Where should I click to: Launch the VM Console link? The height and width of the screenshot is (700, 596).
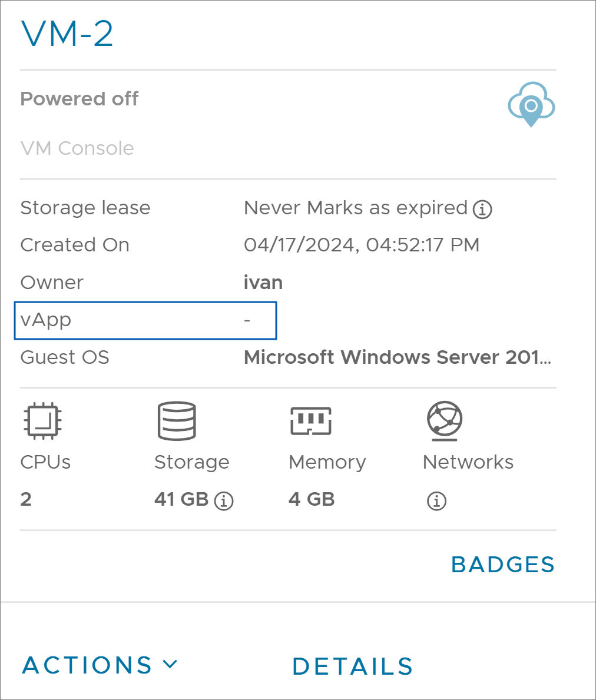[x=77, y=148]
